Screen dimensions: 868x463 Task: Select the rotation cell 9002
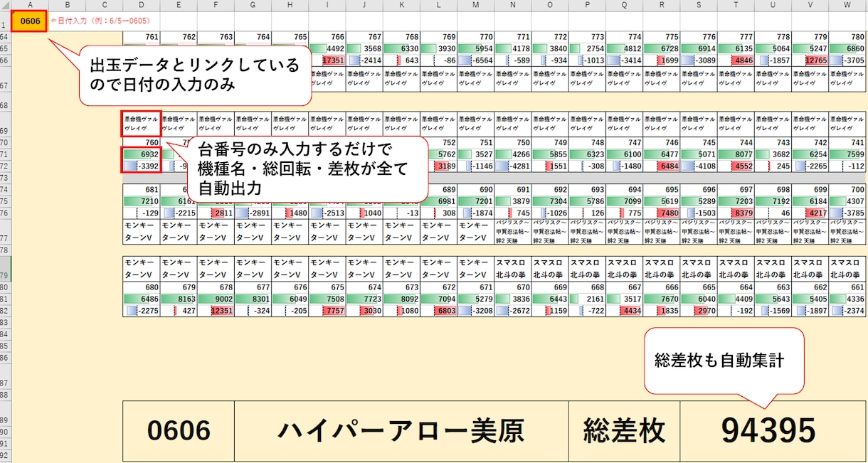(216, 299)
